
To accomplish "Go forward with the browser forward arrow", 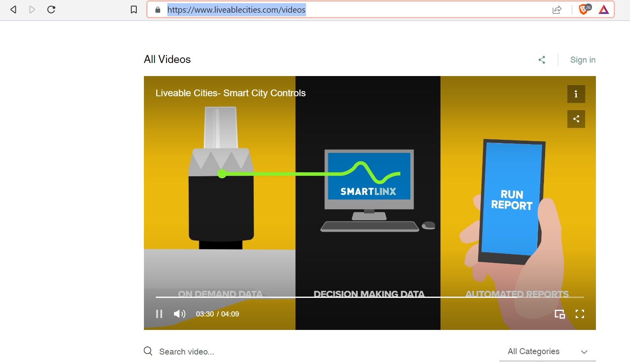I will 32,10.
